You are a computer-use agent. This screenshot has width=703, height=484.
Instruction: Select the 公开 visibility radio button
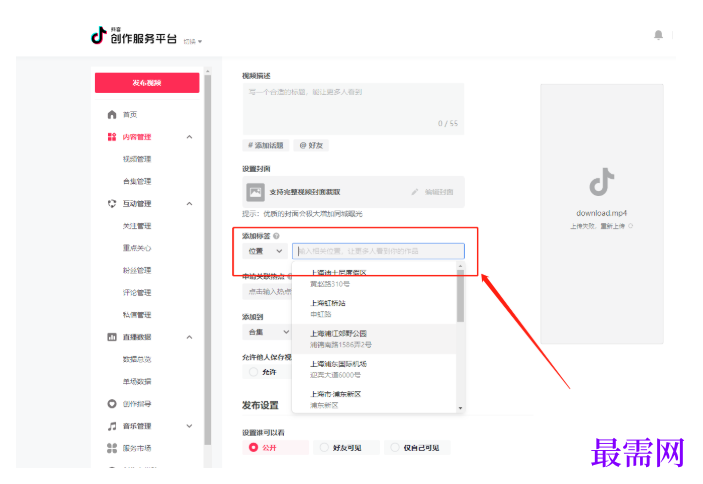[x=253, y=447]
